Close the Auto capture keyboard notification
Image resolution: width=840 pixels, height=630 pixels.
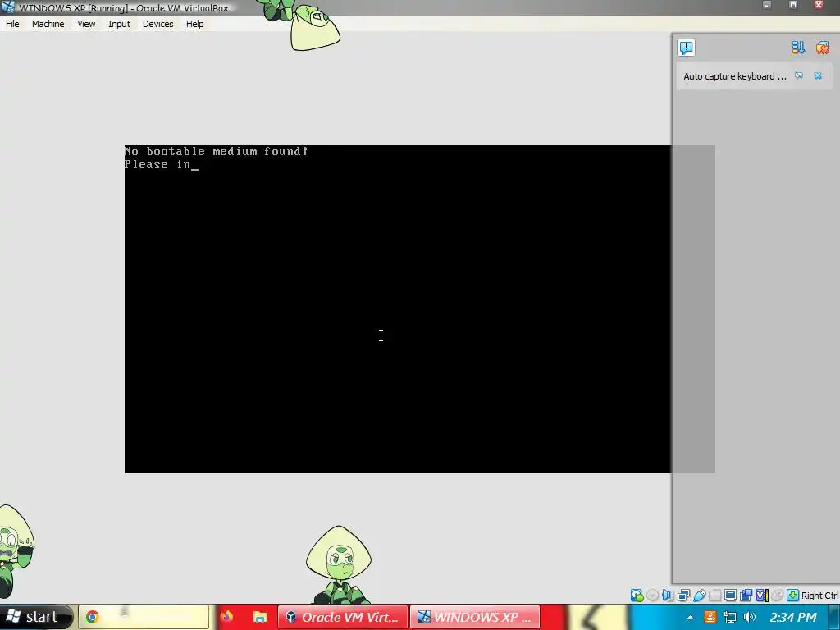tap(818, 75)
